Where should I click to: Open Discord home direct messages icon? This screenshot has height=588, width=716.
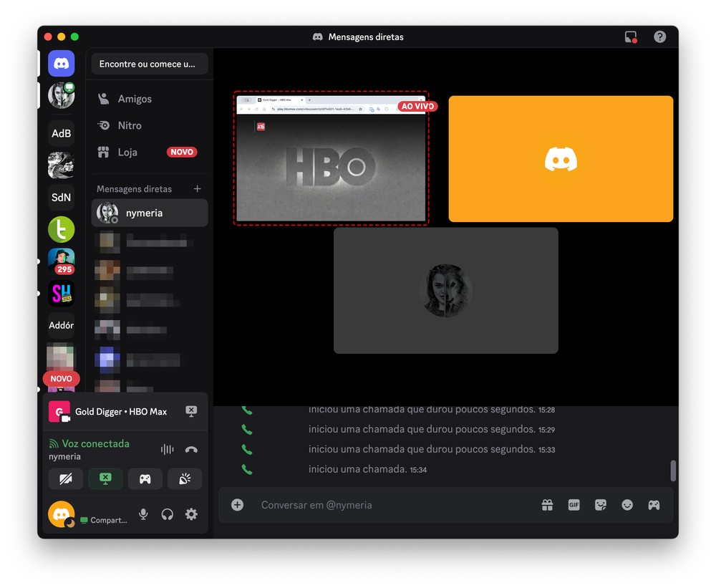(61, 64)
